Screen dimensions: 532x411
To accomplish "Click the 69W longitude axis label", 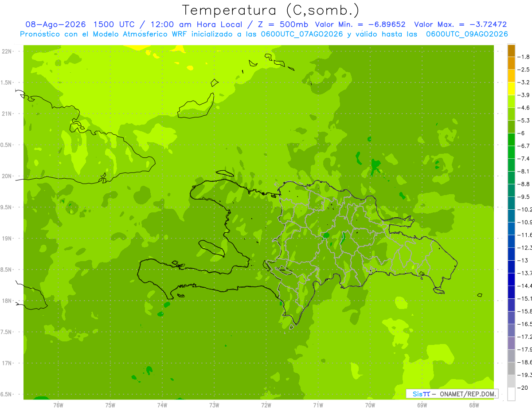I will coord(422,405).
